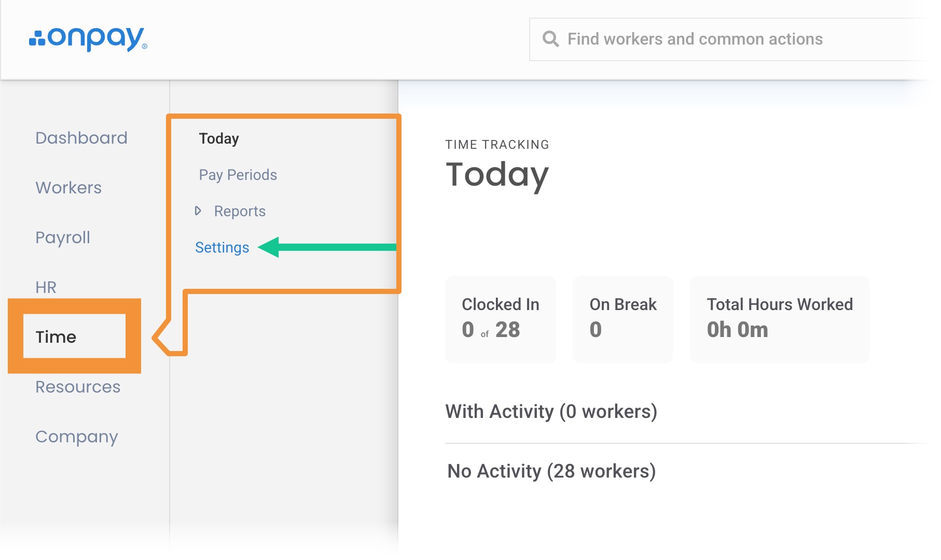Open the Payroll section
This screenshot has height=560, width=941.
[x=63, y=237]
